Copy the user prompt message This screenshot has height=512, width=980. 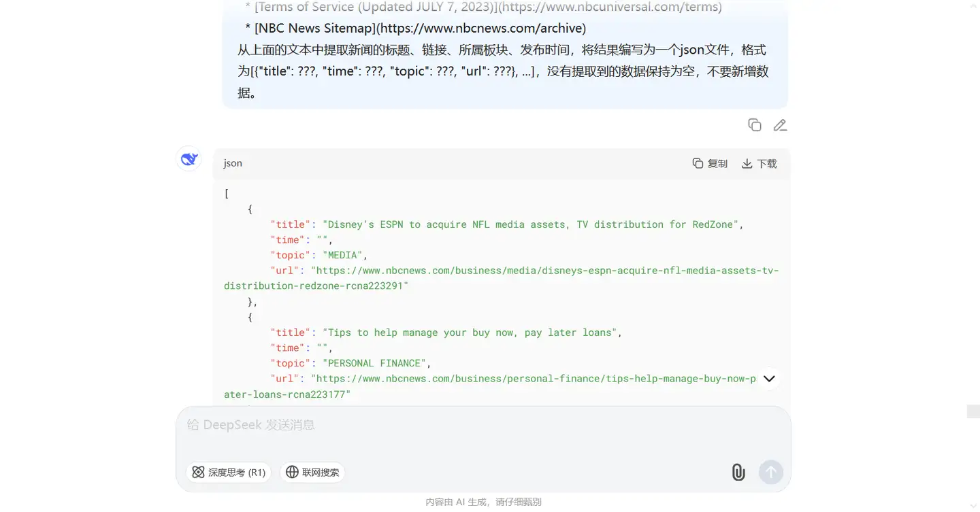pos(754,124)
